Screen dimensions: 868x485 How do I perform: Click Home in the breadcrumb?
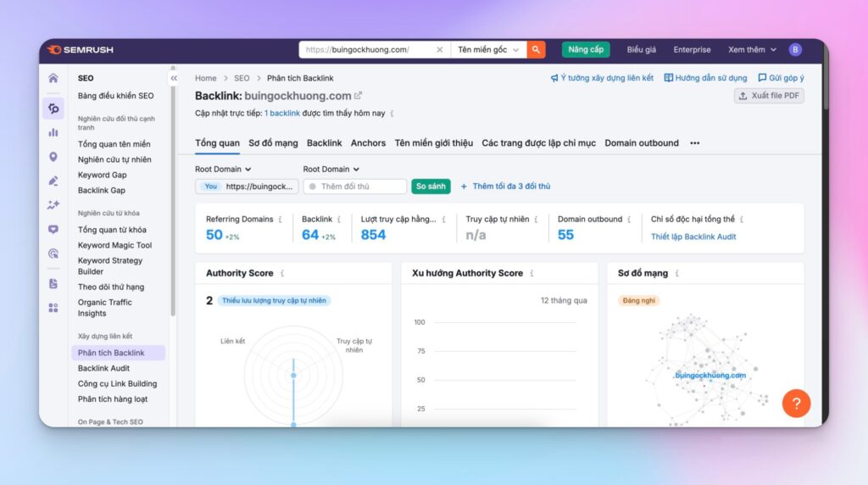(x=205, y=78)
